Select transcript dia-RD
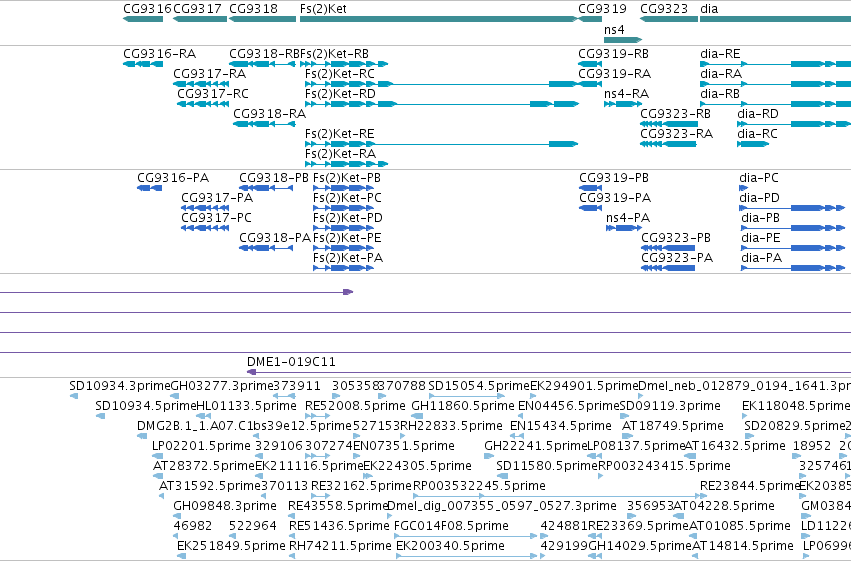The width and height of the screenshot is (851, 561). (794, 124)
